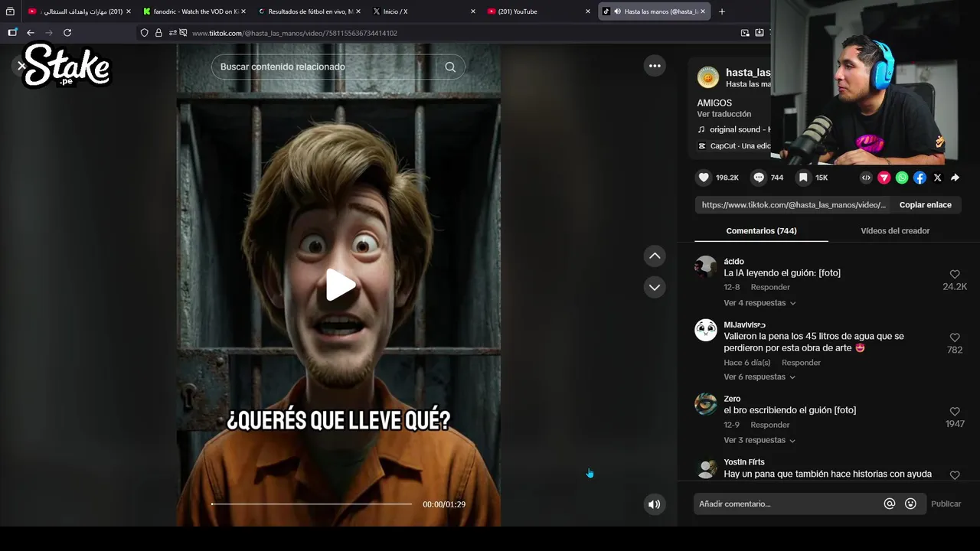Click the search magnifier icon
Viewport: 980px width, 551px height.
(450, 67)
